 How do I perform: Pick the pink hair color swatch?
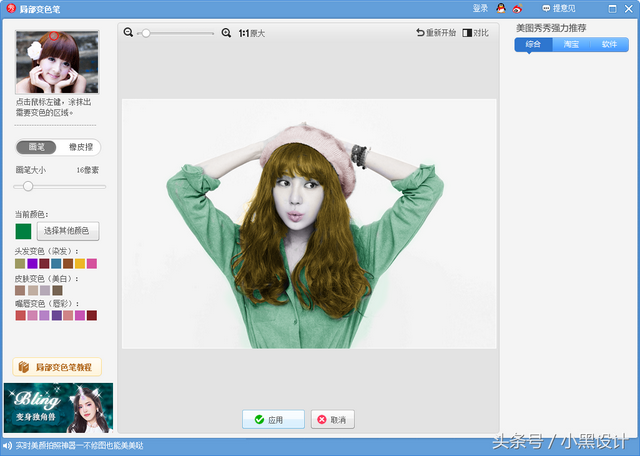coord(92,263)
